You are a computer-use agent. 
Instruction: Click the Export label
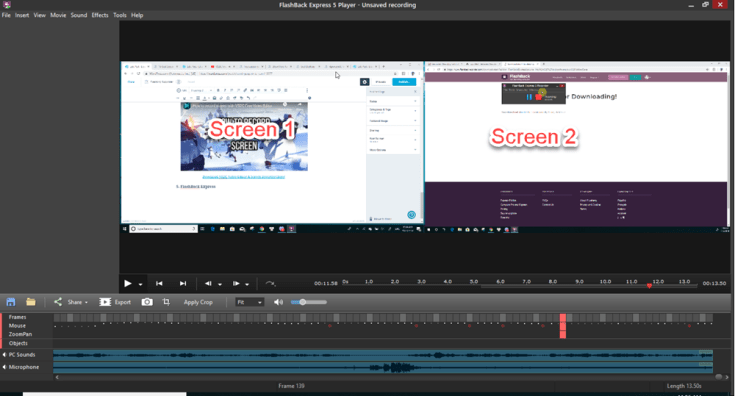[x=123, y=302]
